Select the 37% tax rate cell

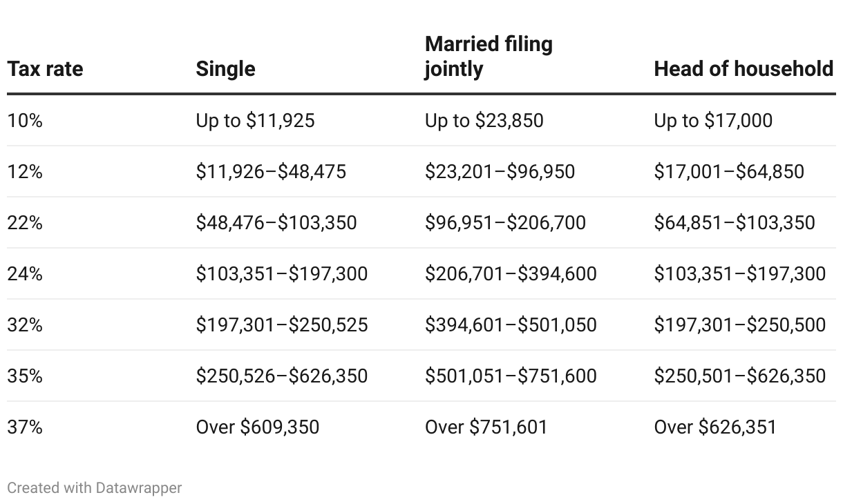25,427
